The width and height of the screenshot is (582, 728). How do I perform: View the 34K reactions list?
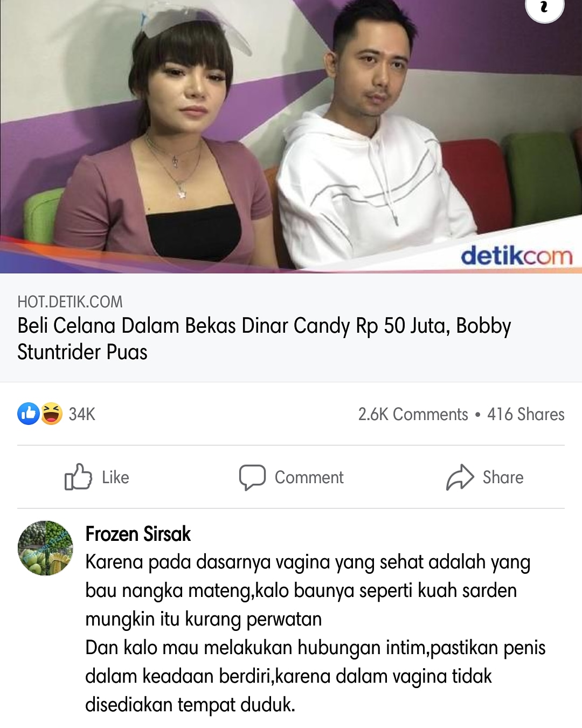point(82,414)
